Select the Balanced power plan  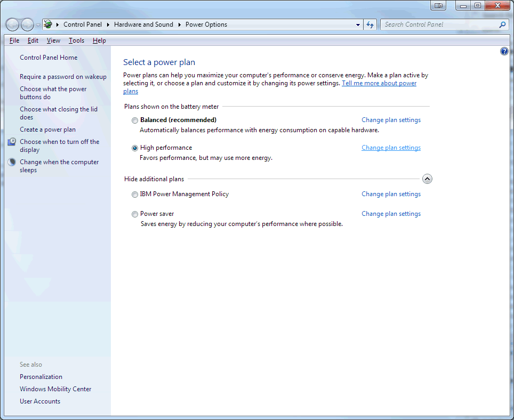[x=135, y=120]
